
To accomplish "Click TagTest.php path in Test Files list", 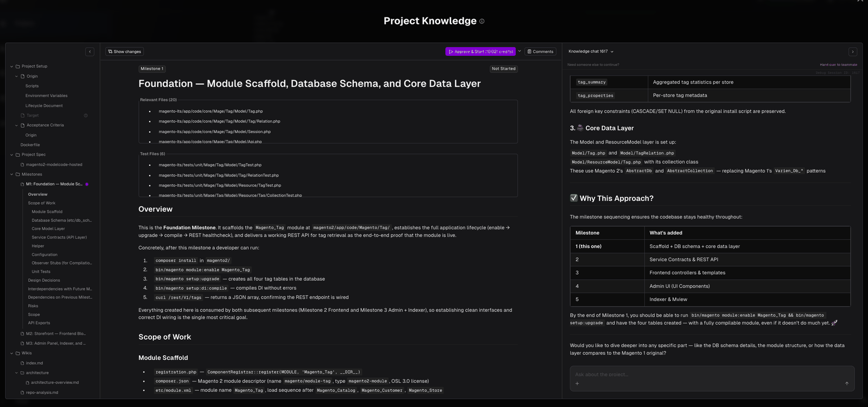I will click(x=210, y=165).
